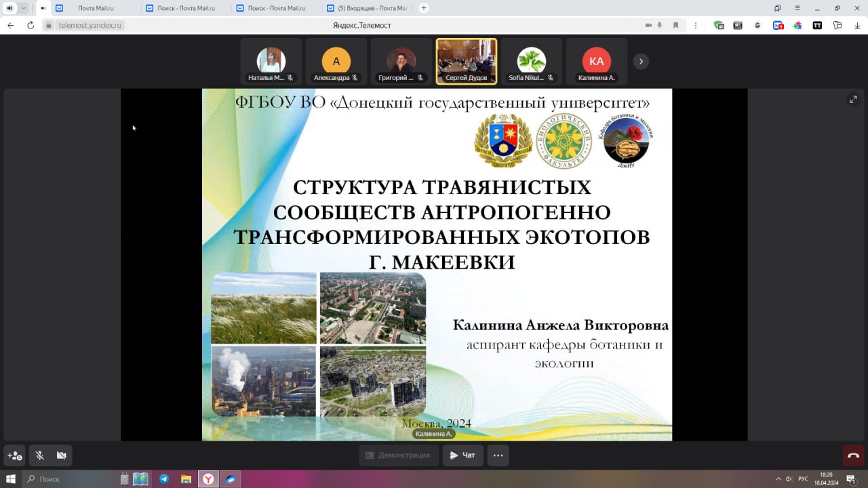Click the telemost.yandex.ru address field
The image size is (868, 488).
(90, 25)
